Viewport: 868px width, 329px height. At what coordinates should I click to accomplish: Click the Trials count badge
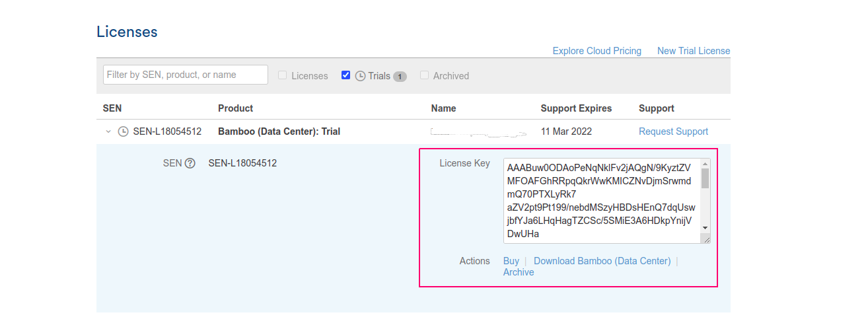tap(400, 77)
